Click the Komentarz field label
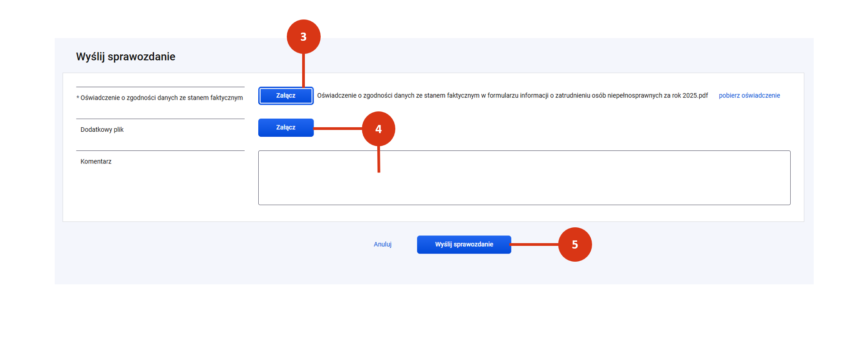The image size is (868, 350). [96, 162]
